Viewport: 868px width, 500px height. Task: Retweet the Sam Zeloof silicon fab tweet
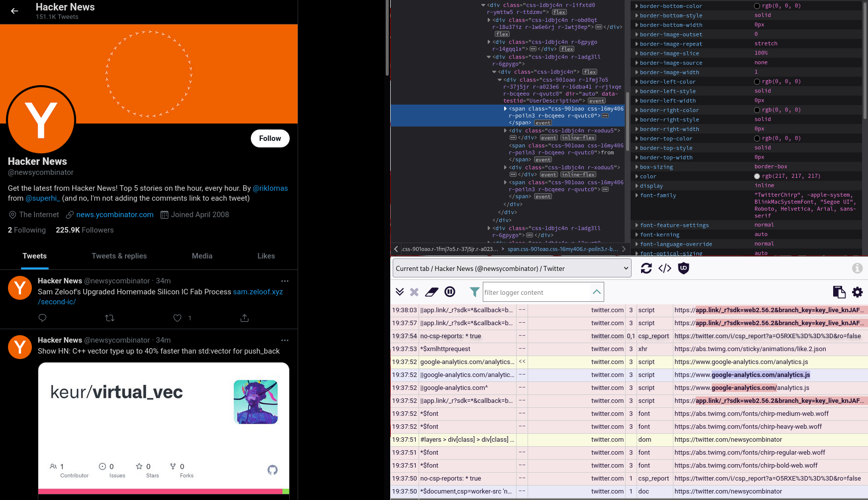110,318
